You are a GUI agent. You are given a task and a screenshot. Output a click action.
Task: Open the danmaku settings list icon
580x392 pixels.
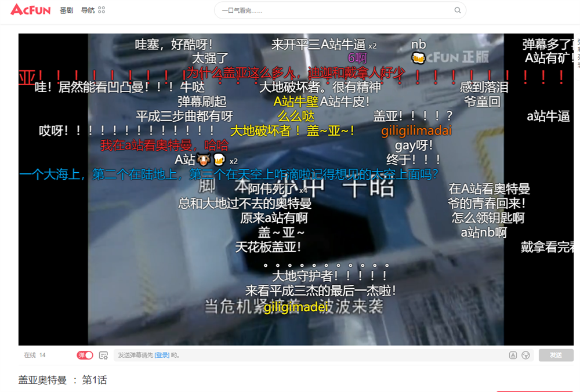[x=104, y=355]
